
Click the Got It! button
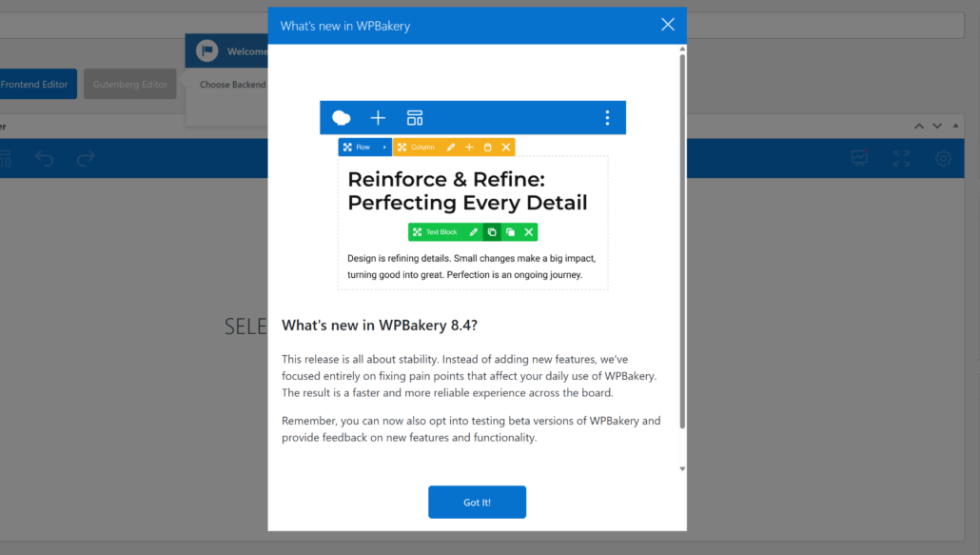[x=477, y=502]
